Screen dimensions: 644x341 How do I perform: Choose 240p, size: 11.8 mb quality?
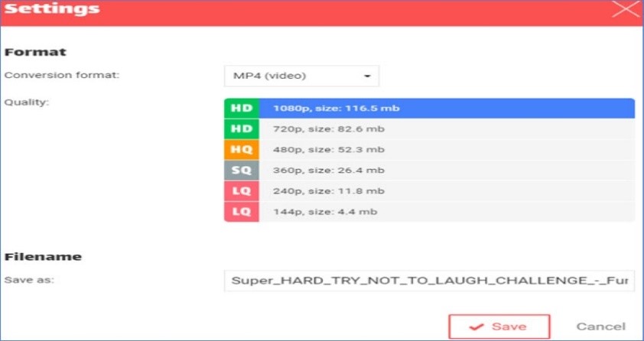[x=430, y=191]
